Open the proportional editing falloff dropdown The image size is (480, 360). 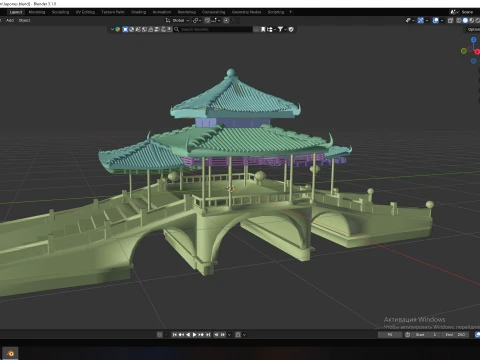click(235, 20)
